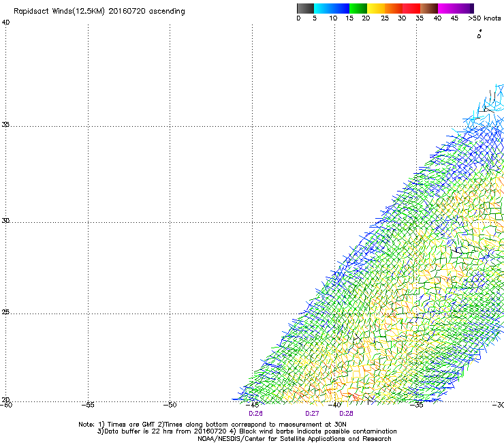
Task: Click latitude axis label '25' on left edge
Action: 5,312
